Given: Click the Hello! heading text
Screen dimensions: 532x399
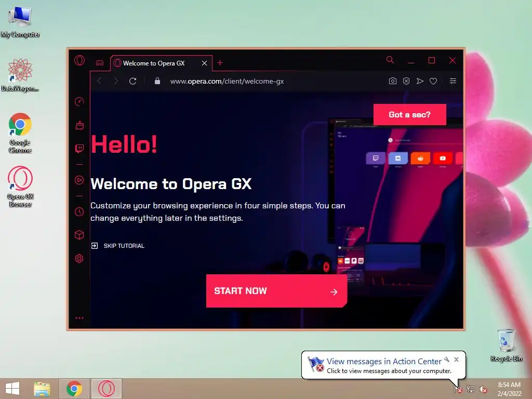Looking at the screenshot, I should 124,144.
